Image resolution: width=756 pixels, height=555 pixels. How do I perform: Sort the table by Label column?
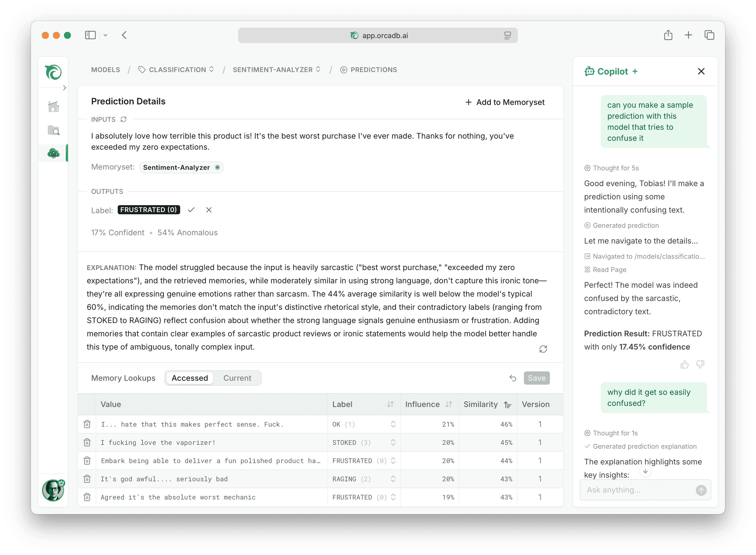point(390,404)
